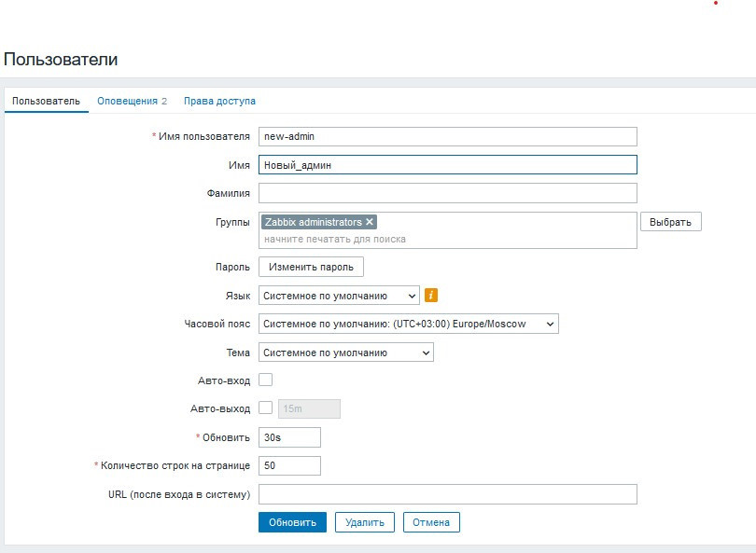
Task: Open the Тема dropdown
Action: pyautogui.click(x=345, y=353)
